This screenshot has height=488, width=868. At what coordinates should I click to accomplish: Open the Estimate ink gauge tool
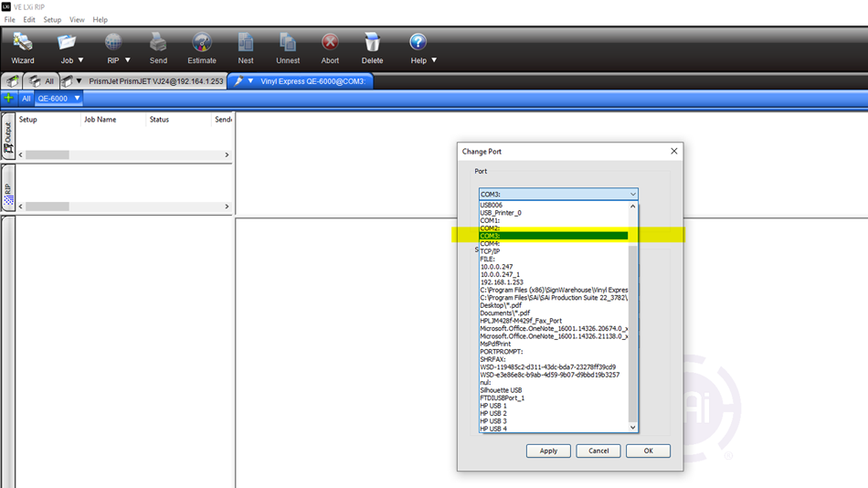[x=202, y=48]
